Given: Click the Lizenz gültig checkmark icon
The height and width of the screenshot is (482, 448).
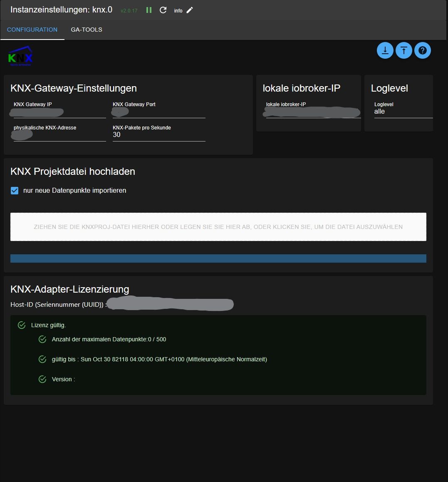Looking at the screenshot, I should tap(22, 325).
